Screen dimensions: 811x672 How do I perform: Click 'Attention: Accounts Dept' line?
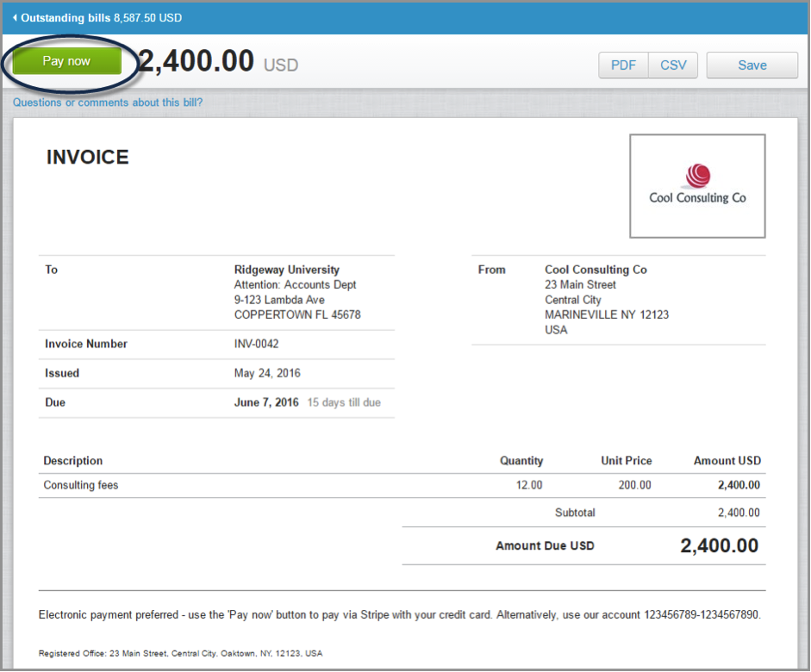[296, 285]
